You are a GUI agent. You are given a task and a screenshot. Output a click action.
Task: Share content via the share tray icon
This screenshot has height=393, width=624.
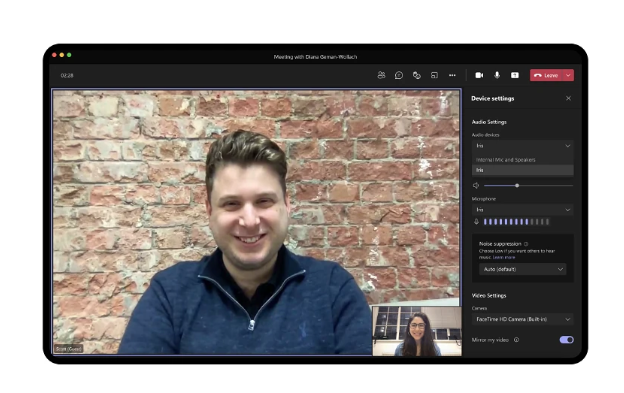pos(515,75)
